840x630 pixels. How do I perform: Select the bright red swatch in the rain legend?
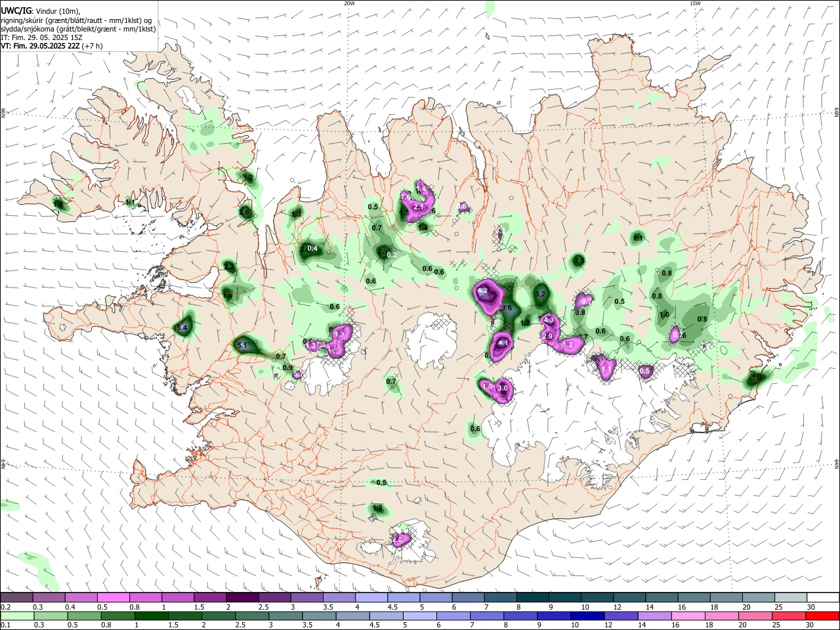[824, 616]
